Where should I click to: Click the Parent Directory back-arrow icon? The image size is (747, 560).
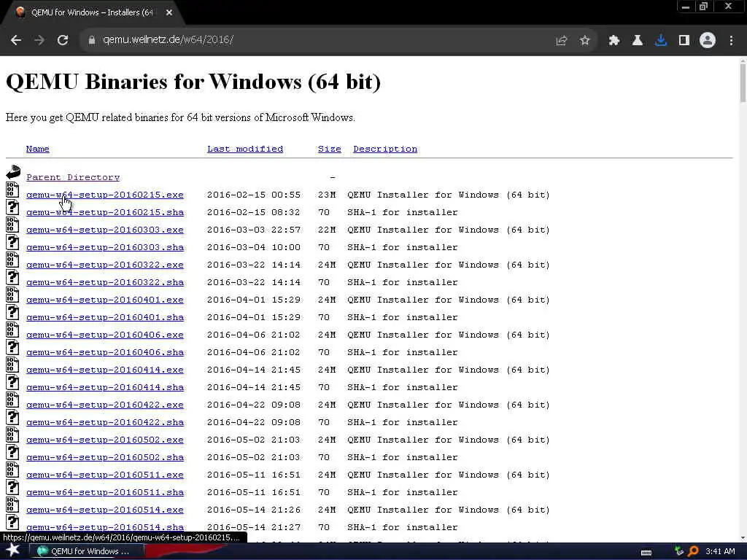[x=13, y=172]
